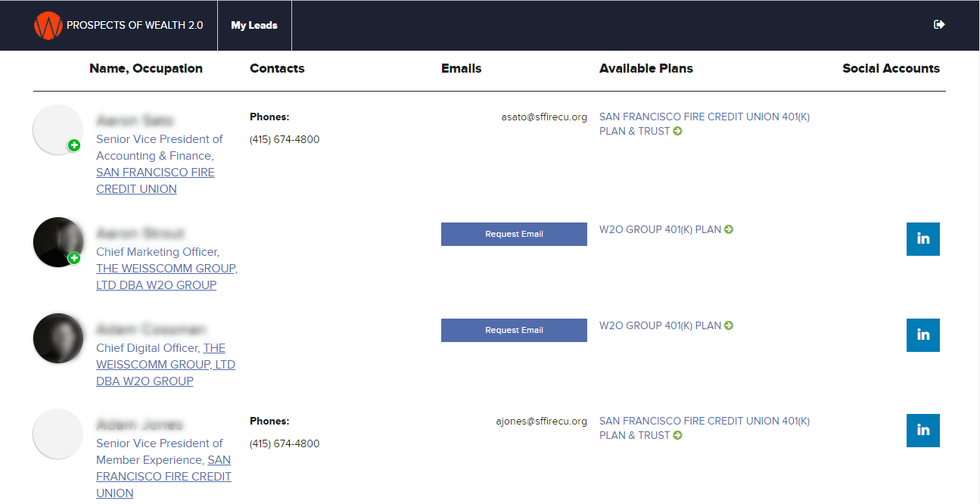Click the Prospects of Wealth 2.0 title
The height and width of the screenshot is (504, 980).
135,26
